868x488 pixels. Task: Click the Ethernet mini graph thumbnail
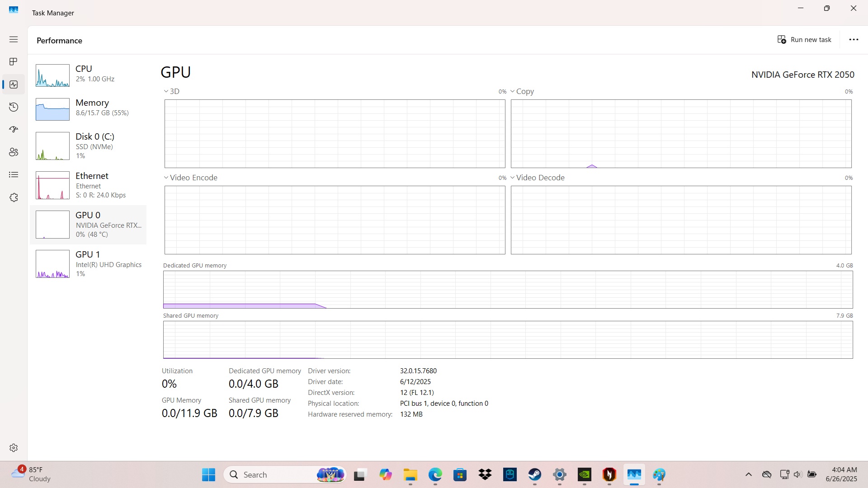[52, 185]
